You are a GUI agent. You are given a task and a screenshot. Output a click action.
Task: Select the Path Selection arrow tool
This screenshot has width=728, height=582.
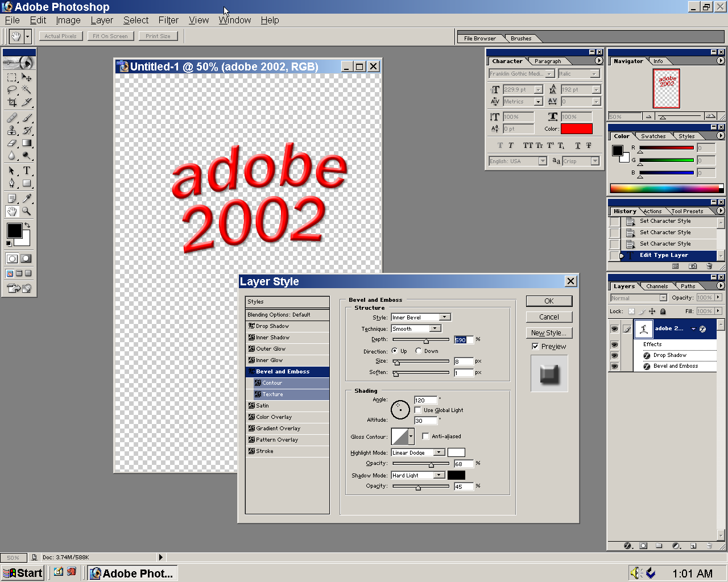pos(12,171)
